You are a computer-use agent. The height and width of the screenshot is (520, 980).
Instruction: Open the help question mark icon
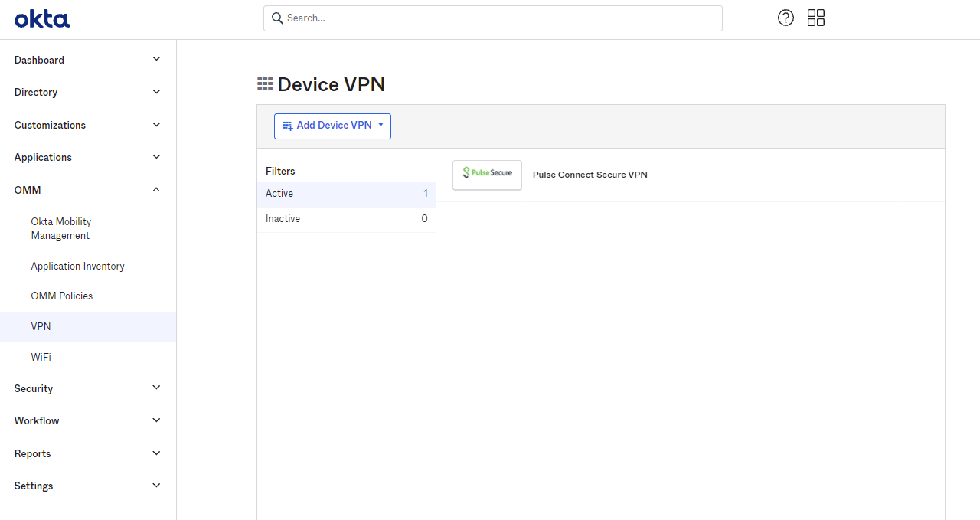point(786,18)
